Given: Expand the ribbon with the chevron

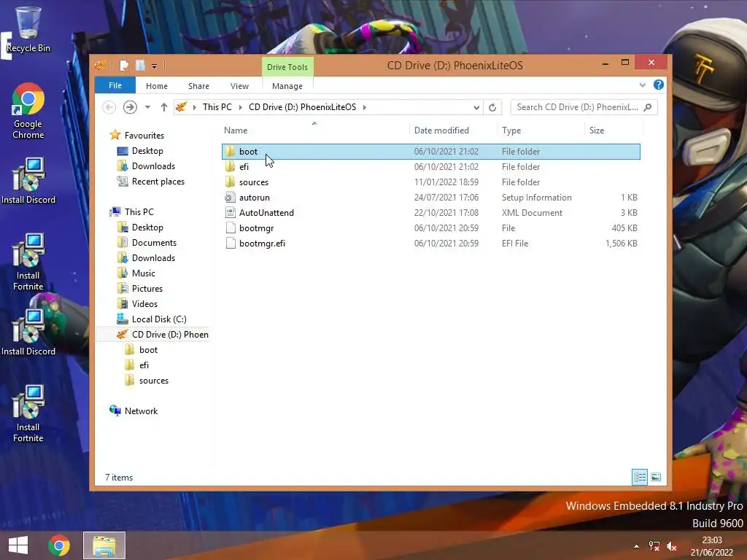Looking at the screenshot, I should tap(642, 85).
